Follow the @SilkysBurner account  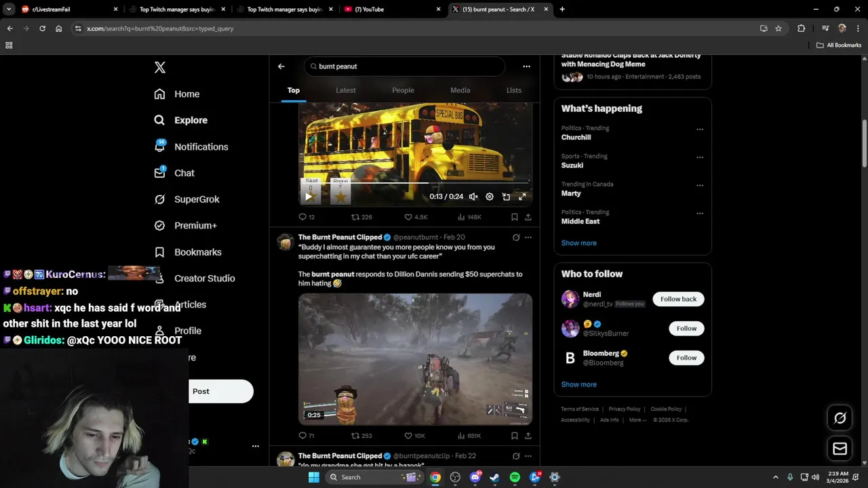tap(686, 328)
